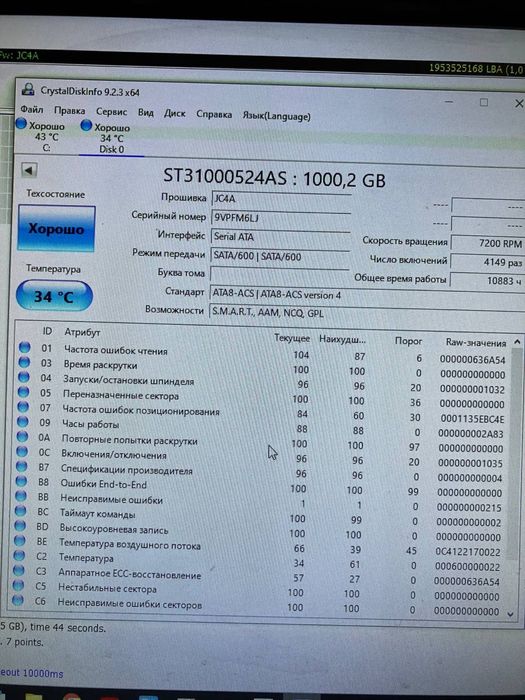The image size is (525, 700).
Task: Click the status icon for attribute 09 Часы работы
Action: (22, 421)
